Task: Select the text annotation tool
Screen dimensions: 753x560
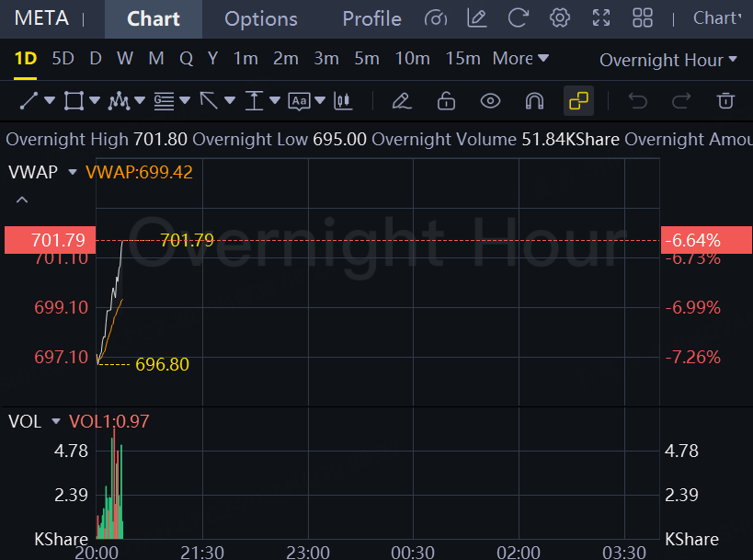Action: (299, 101)
